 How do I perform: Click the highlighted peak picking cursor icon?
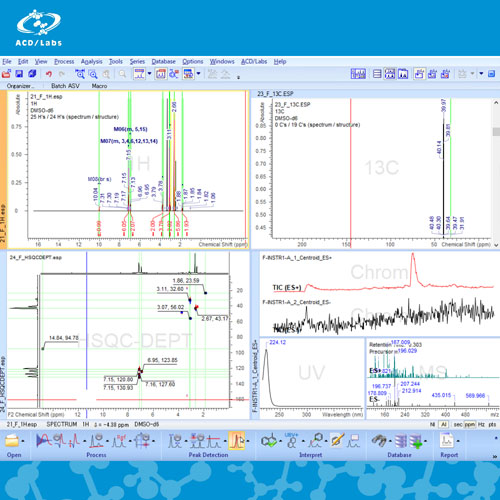236,441
